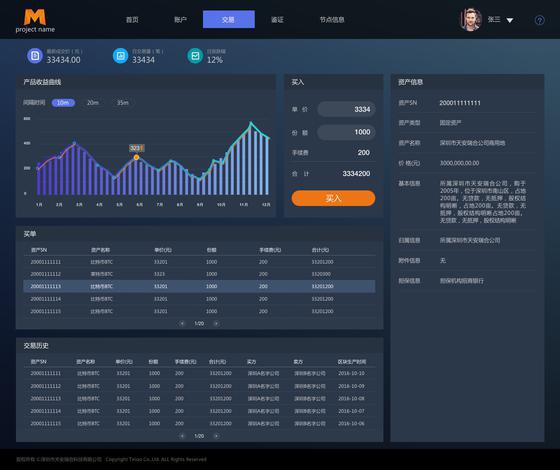Open the user avatar menu

tap(471, 20)
